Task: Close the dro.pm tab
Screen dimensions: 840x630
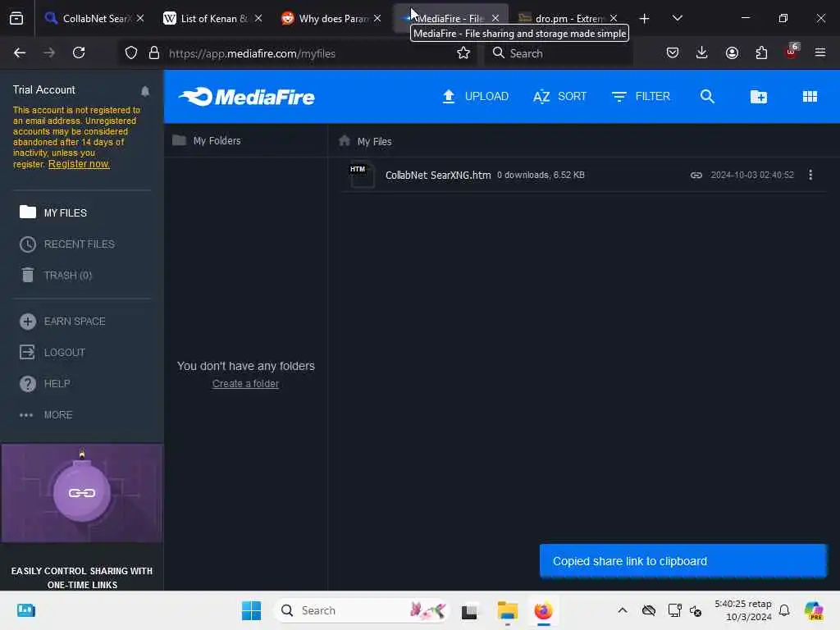Action: tap(614, 18)
